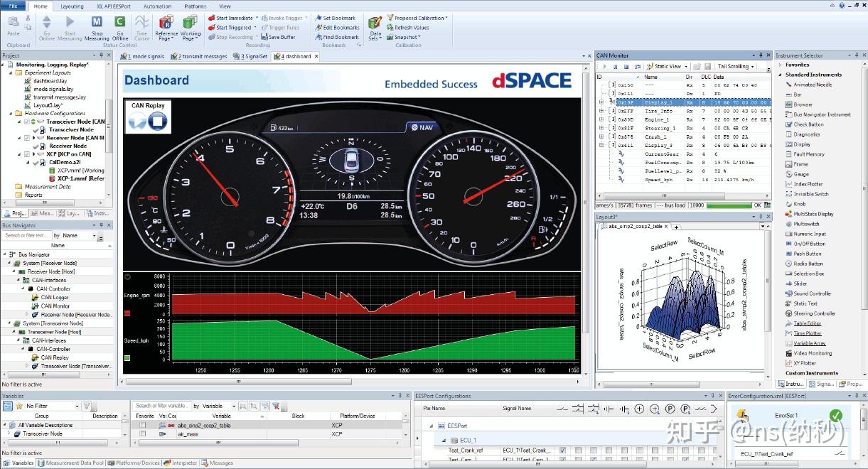Select the Gauge instrument icon
The width and height of the screenshot is (868, 469).
click(x=788, y=174)
